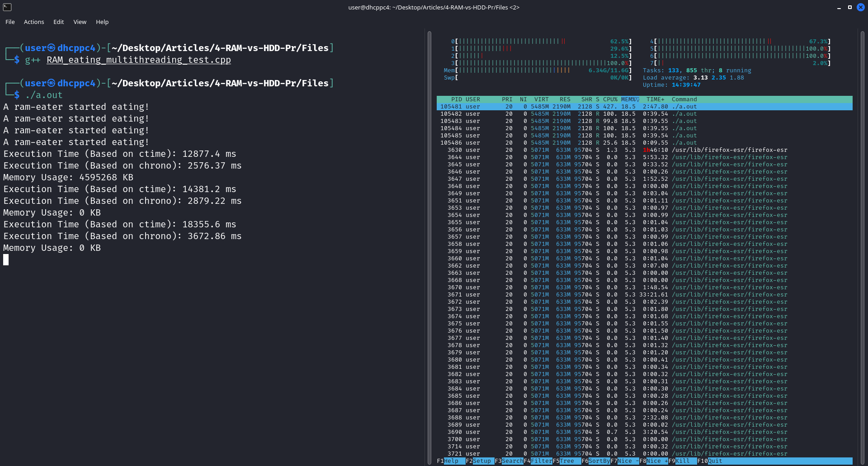
Task: Click the Uptime 14:39:47 text
Action: coord(671,85)
